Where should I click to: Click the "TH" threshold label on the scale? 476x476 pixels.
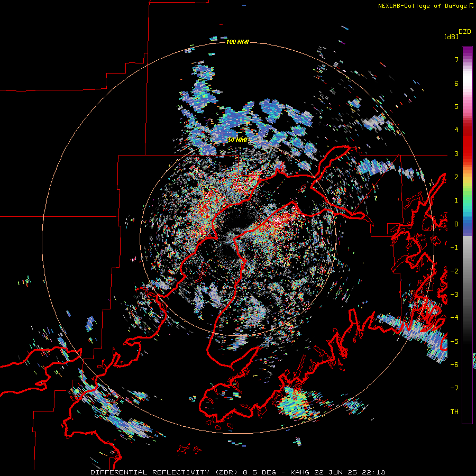[454, 412]
